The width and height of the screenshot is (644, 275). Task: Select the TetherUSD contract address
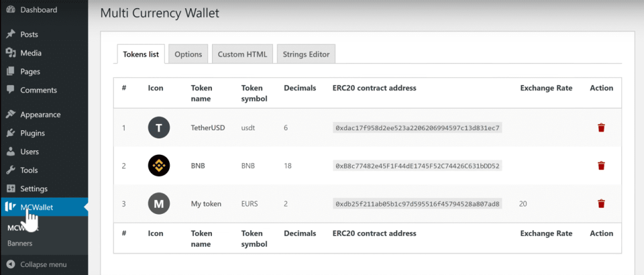[418, 128]
